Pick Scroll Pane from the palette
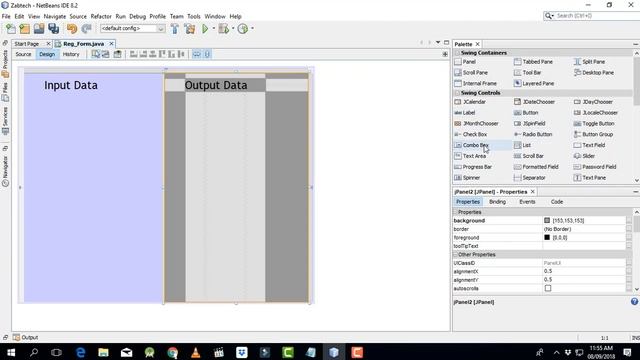 pos(471,72)
